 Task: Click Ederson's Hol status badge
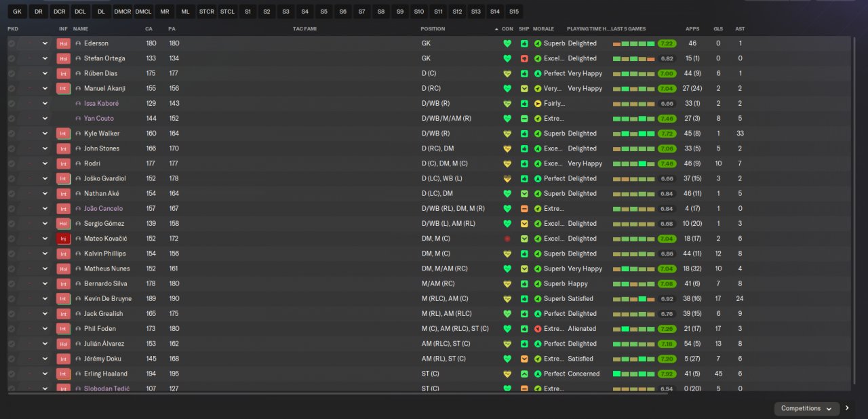64,43
